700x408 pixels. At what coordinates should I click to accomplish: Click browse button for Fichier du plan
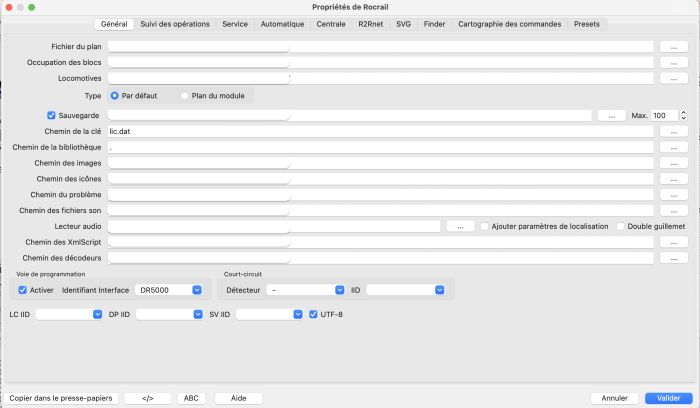(674, 47)
